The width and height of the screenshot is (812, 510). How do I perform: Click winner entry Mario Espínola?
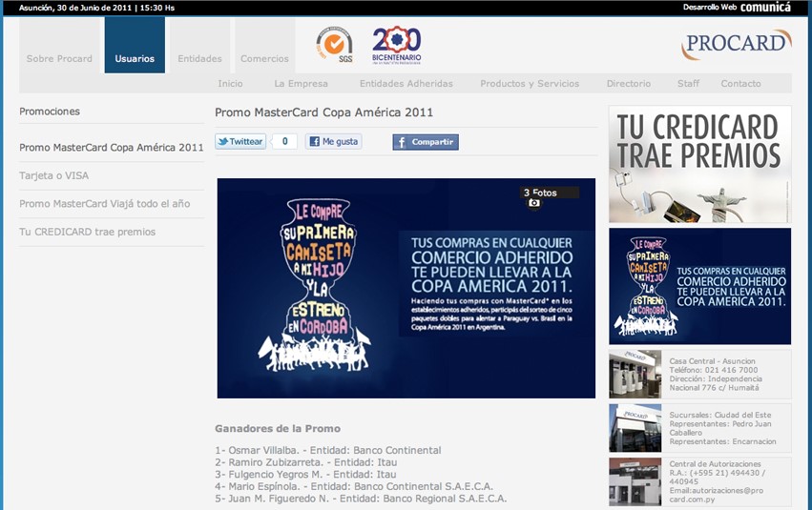click(354, 486)
